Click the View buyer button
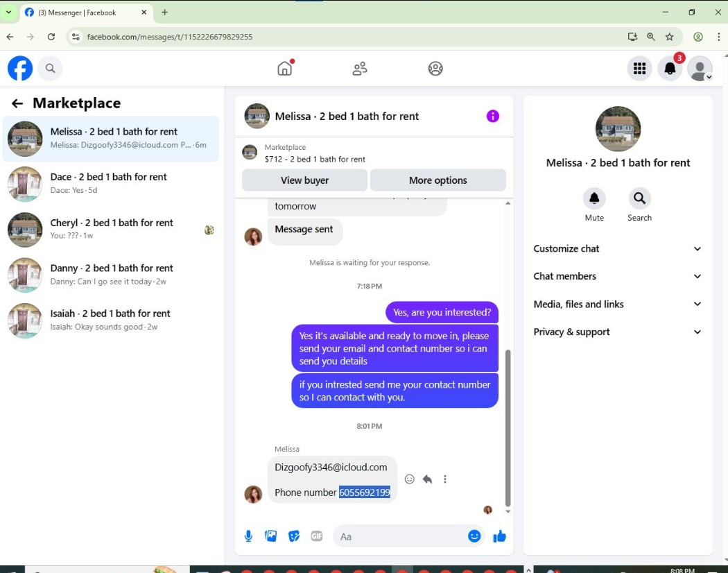Screen dimensions: 728x573 coord(304,180)
